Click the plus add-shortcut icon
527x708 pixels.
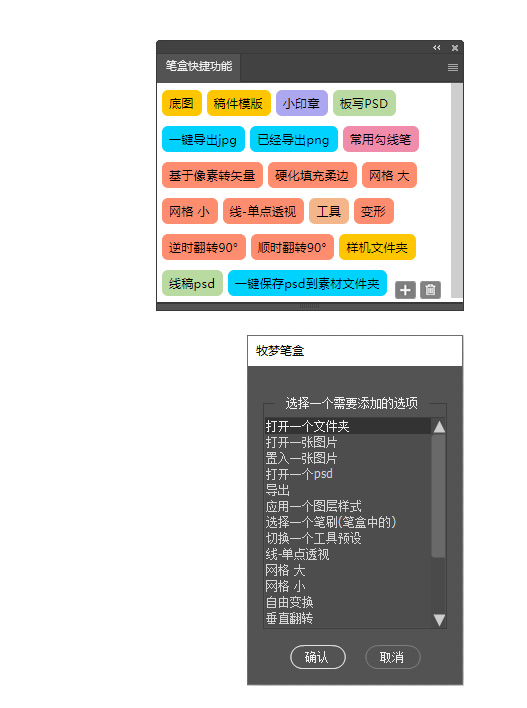pos(405,290)
